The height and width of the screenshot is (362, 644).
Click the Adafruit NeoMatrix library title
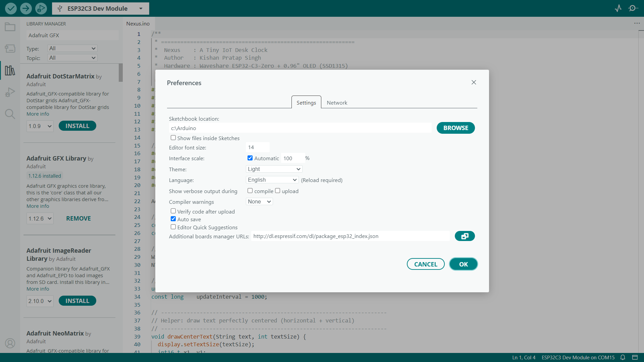click(x=55, y=333)
